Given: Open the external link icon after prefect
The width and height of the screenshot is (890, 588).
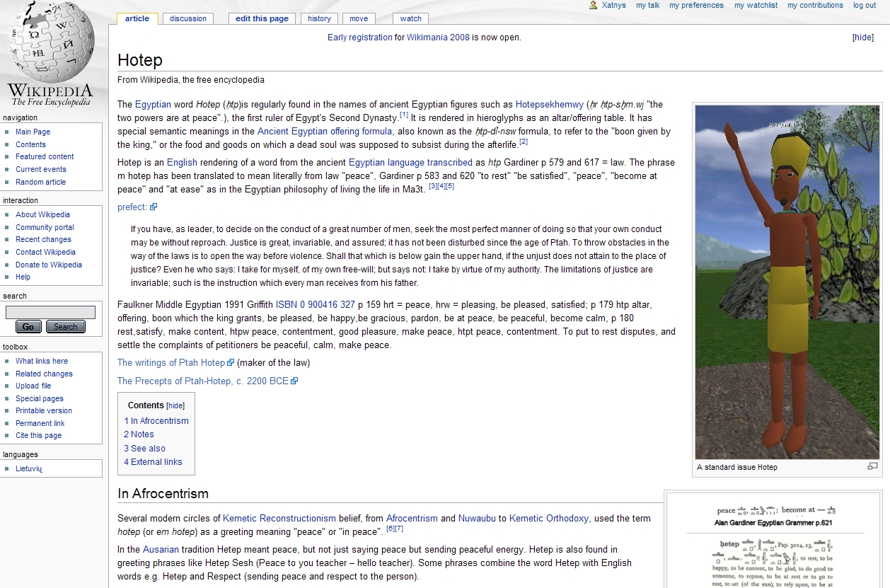Looking at the screenshot, I should pos(155,206).
